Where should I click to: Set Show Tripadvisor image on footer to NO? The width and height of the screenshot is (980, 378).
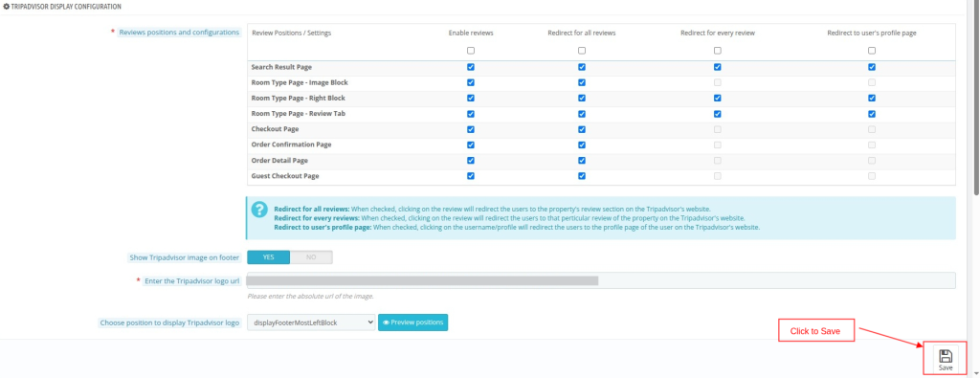coord(311,257)
